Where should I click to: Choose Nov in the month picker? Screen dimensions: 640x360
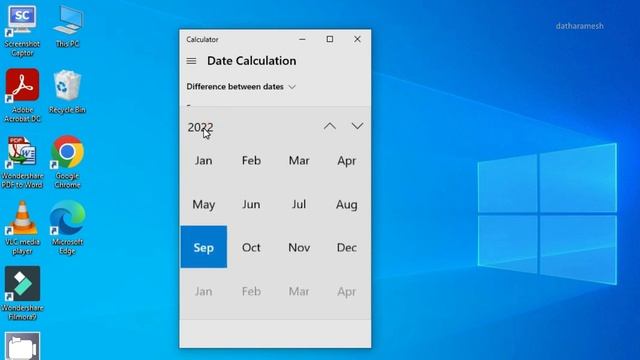299,247
